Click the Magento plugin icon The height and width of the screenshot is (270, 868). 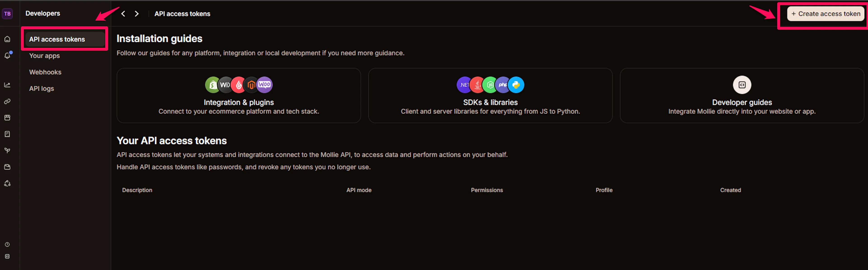[251, 85]
